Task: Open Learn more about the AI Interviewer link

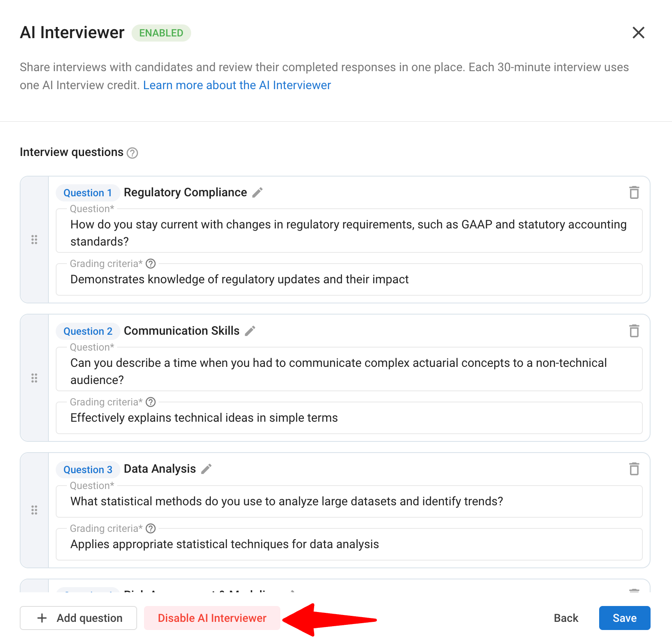Action: click(x=237, y=85)
